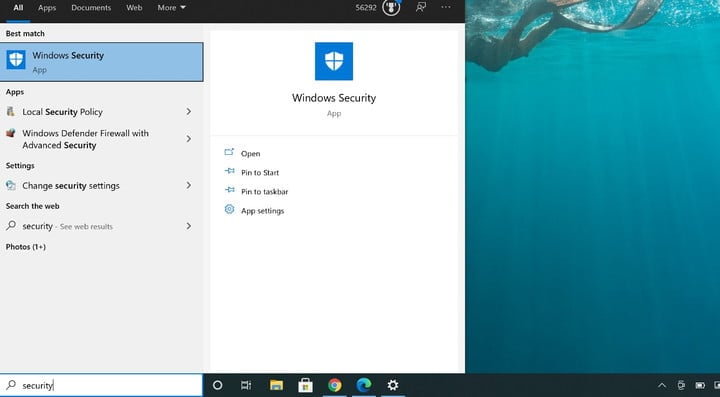Click Open in the Windows Security preview
This screenshot has height=397, width=720.
(x=250, y=154)
